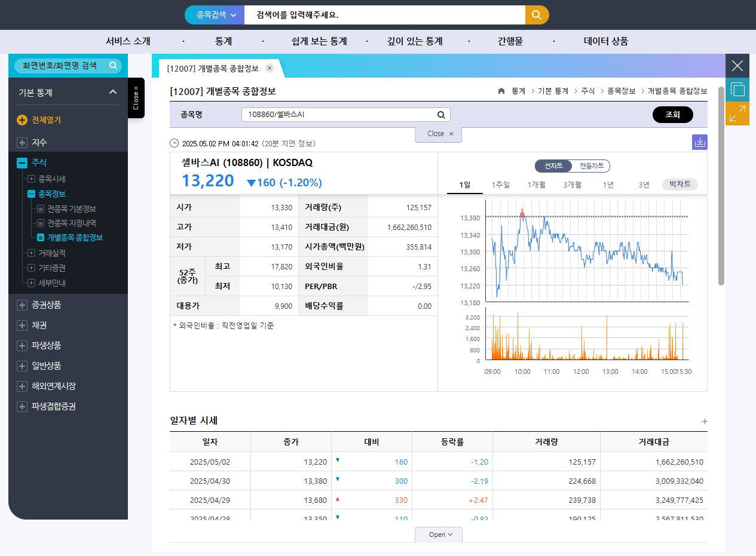Click the download icon above the stock chart
The width and height of the screenshot is (756, 556).
point(699,143)
